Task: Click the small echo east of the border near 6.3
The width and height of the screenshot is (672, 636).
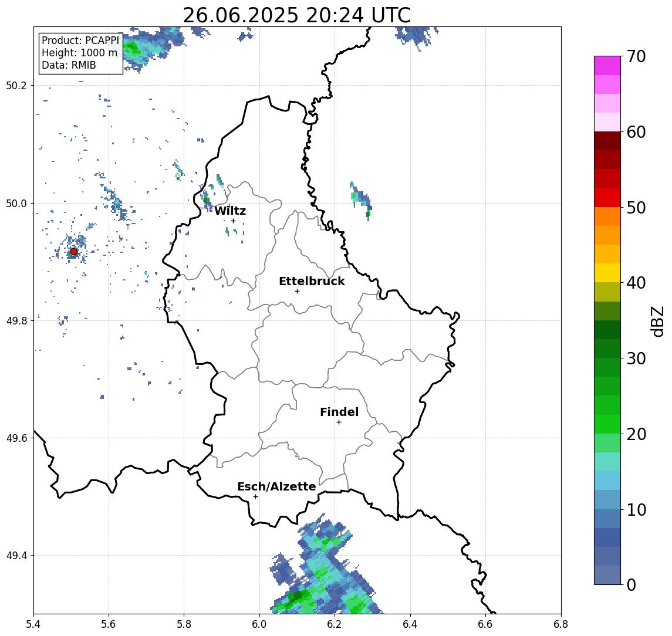Action: tap(360, 200)
